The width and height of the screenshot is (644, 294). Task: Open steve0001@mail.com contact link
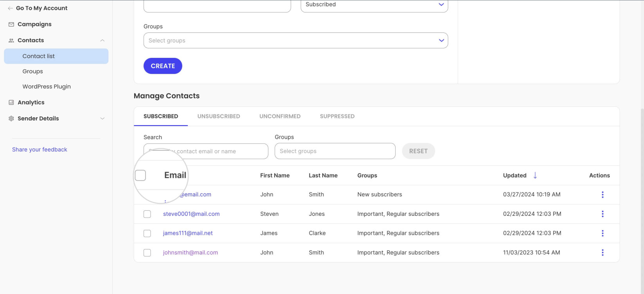(191, 214)
